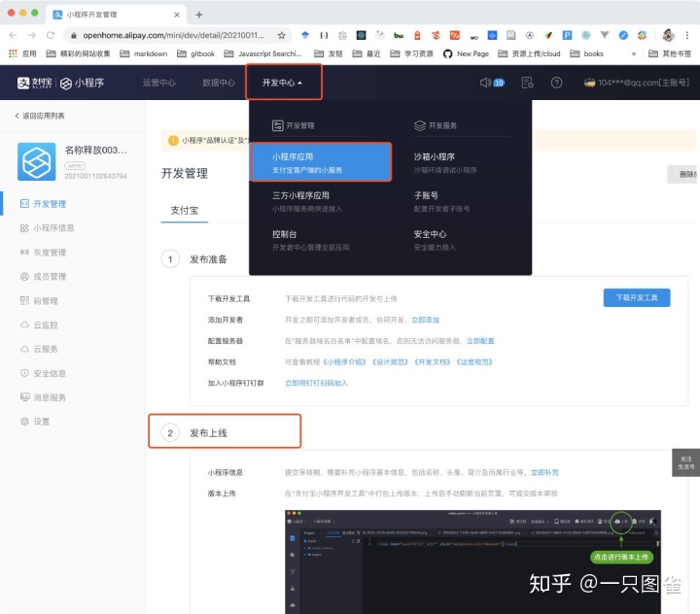Image resolution: width=700 pixels, height=614 pixels.
Task: Open 云监控 in the sidebar
Action: coord(39,324)
